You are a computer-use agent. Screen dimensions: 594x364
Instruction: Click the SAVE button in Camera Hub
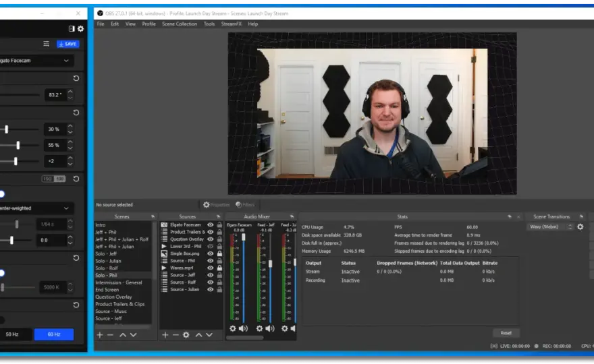(67, 44)
